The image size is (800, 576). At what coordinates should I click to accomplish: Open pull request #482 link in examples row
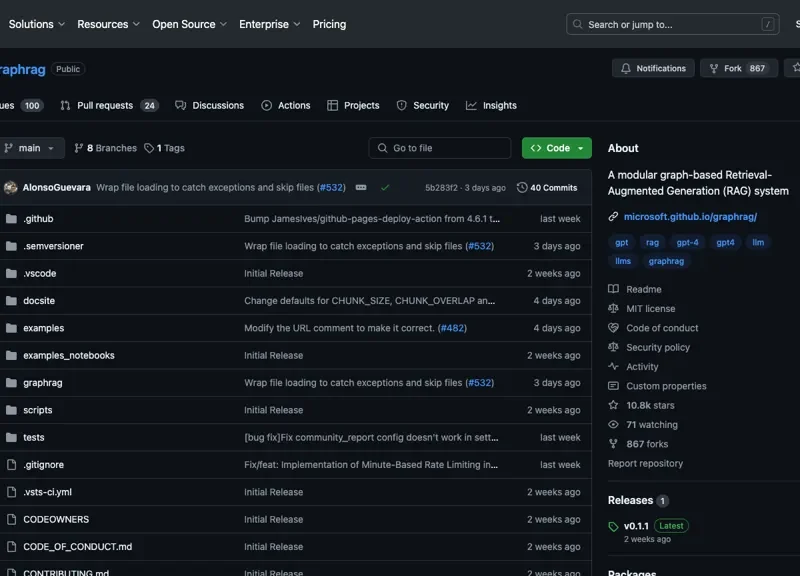pyautogui.click(x=452, y=328)
